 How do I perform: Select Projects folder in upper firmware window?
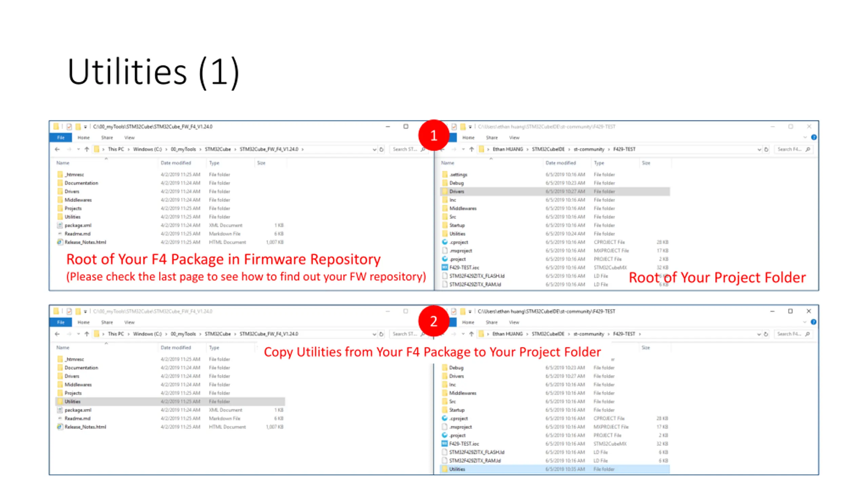point(73,208)
